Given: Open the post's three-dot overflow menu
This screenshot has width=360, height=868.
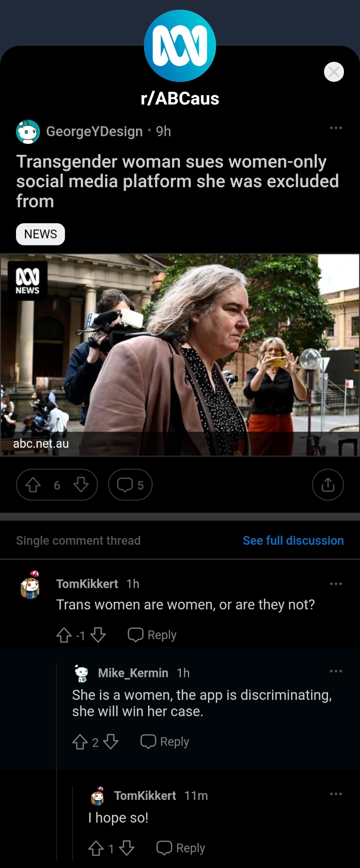Looking at the screenshot, I should 336,128.
